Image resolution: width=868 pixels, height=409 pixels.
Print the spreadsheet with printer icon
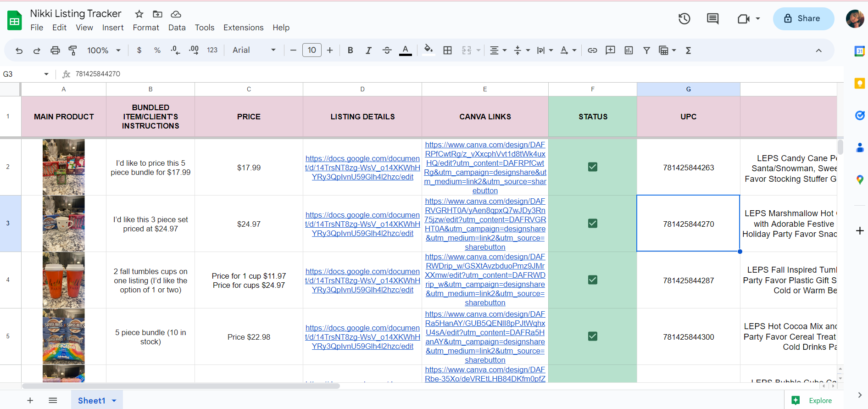click(x=55, y=50)
